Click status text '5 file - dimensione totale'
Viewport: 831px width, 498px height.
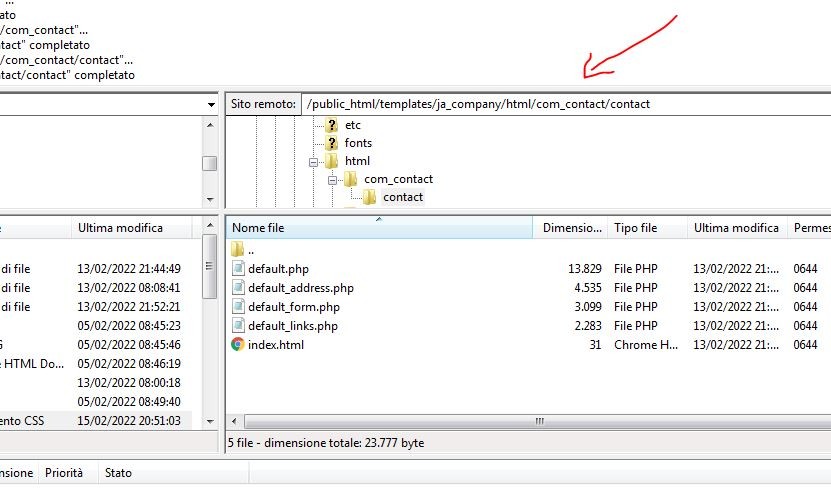tap(326, 443)
